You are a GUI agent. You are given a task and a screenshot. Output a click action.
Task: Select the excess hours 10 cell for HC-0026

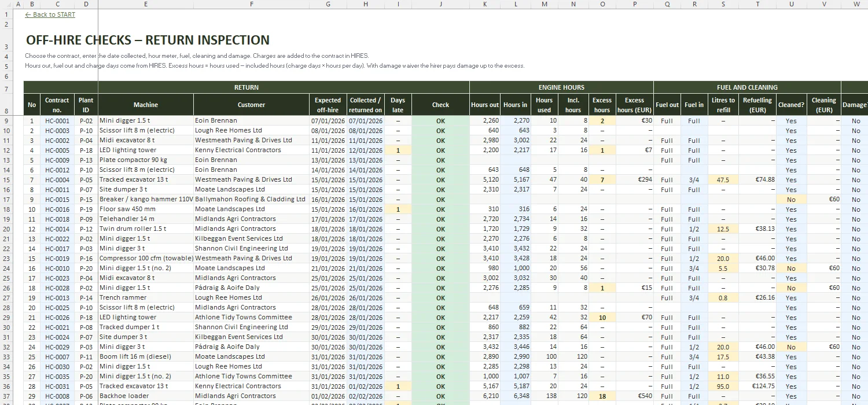[x=602, y=318]
